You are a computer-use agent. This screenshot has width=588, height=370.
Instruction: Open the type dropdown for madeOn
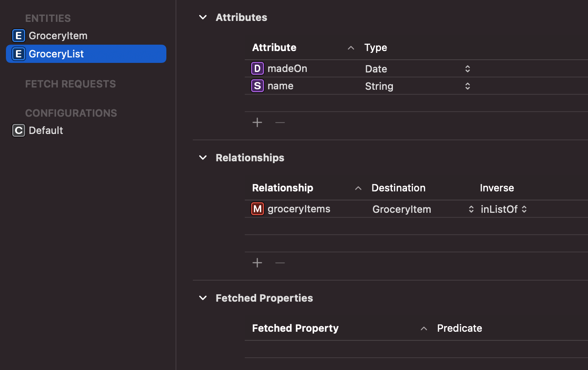467,69
